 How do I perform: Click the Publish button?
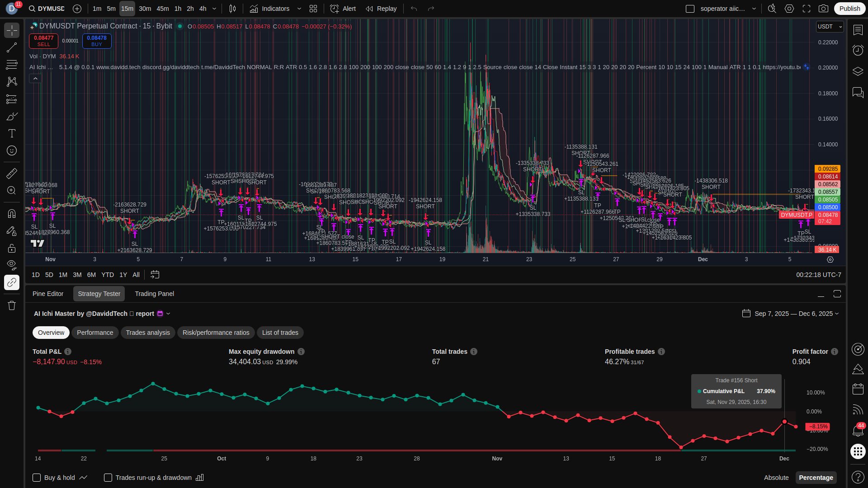(849, 9)
